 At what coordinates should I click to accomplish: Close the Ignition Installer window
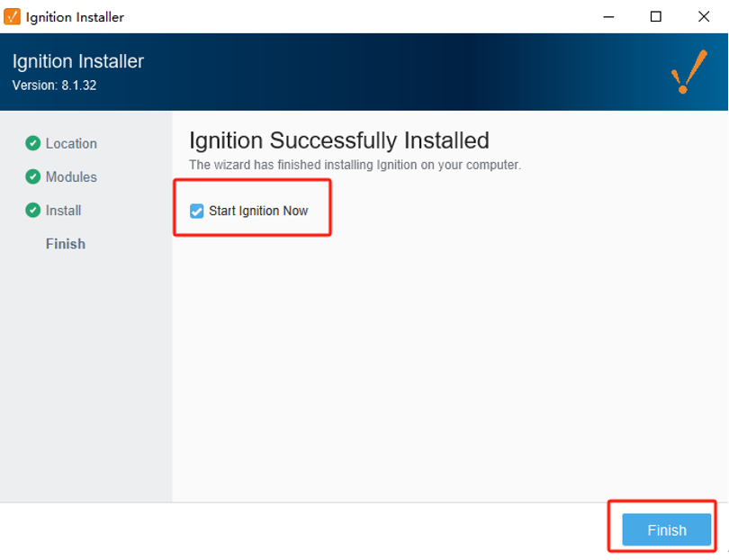704,17
